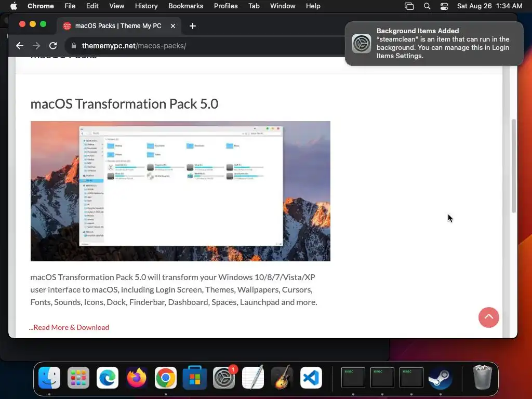Open Spotlight search in menu bar

[427, 6]
